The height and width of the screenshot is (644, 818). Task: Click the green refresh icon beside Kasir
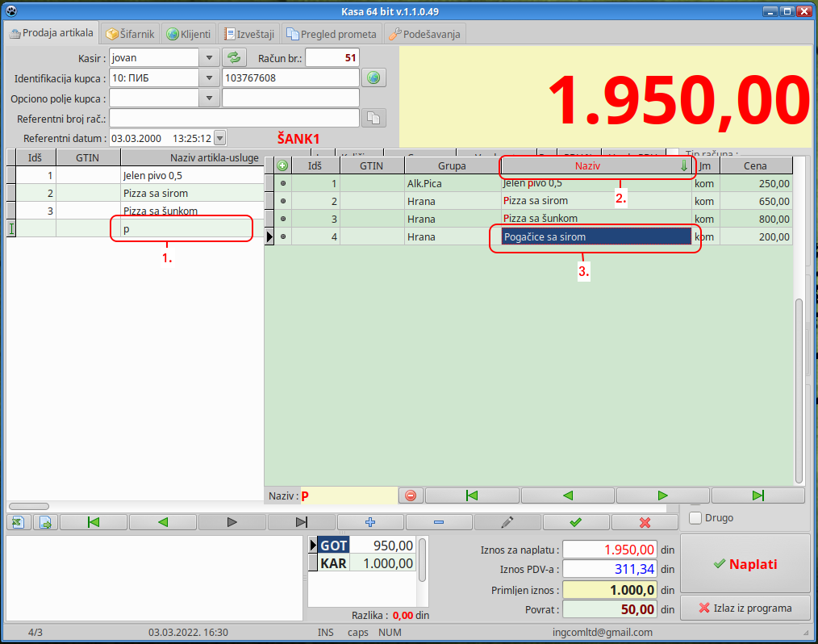(234, 57)
